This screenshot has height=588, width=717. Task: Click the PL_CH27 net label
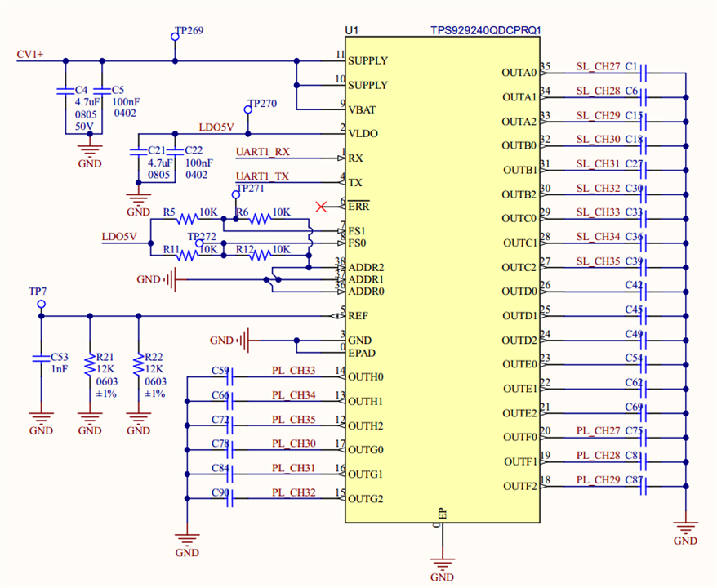coord(598,431)
